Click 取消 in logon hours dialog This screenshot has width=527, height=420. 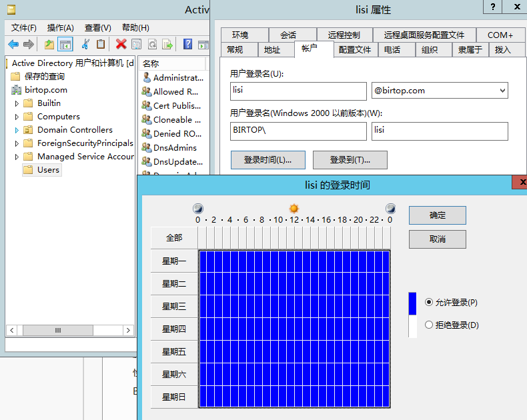[x=437, y=239]
